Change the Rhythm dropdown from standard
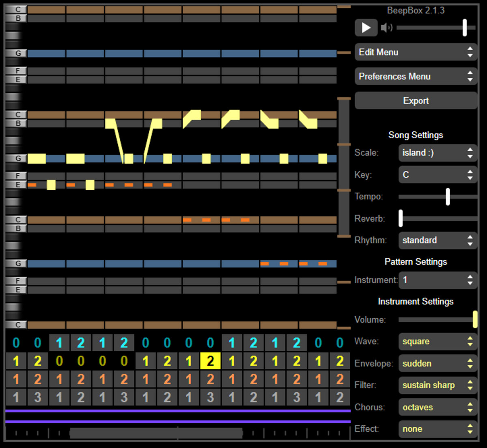This screenshot has height=448, width=487. pos(437,240)
